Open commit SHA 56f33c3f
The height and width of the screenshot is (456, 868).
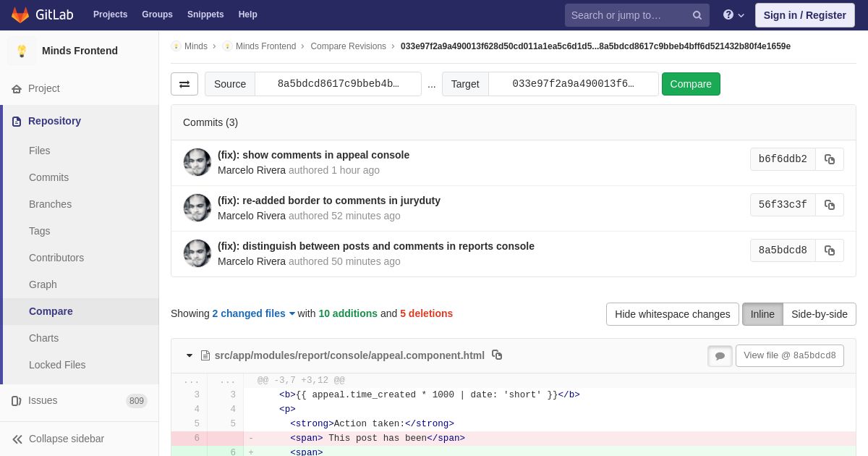point(783,205)
